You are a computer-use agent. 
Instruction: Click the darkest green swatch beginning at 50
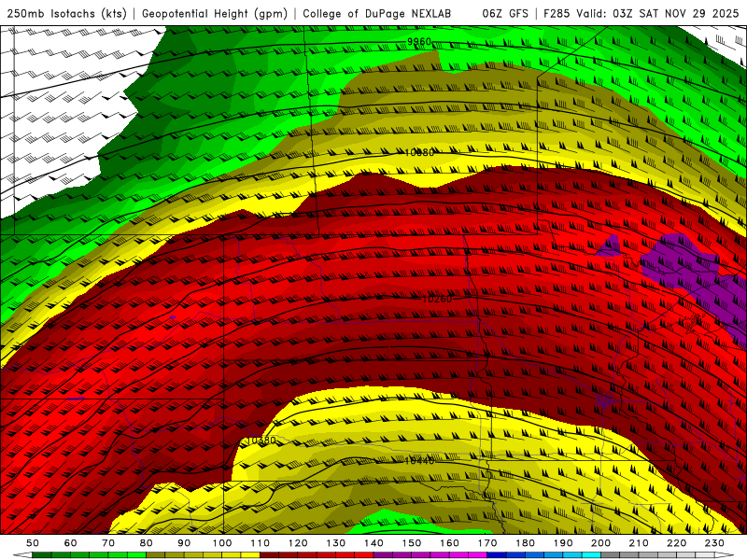pos(42,555)
